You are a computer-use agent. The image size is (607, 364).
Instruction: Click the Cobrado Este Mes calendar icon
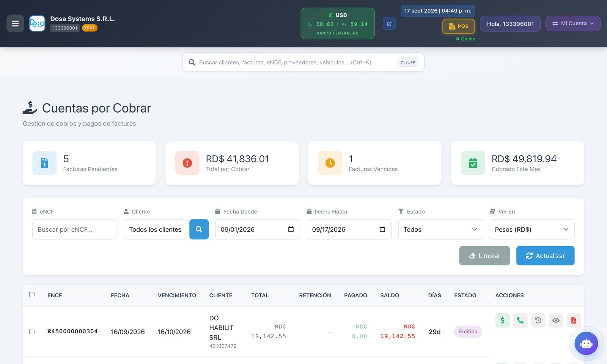473,163
